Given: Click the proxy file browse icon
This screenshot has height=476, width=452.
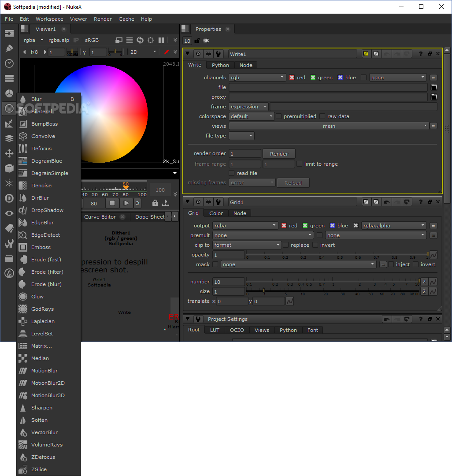Looking at the screenshot, I should (434, 97).
